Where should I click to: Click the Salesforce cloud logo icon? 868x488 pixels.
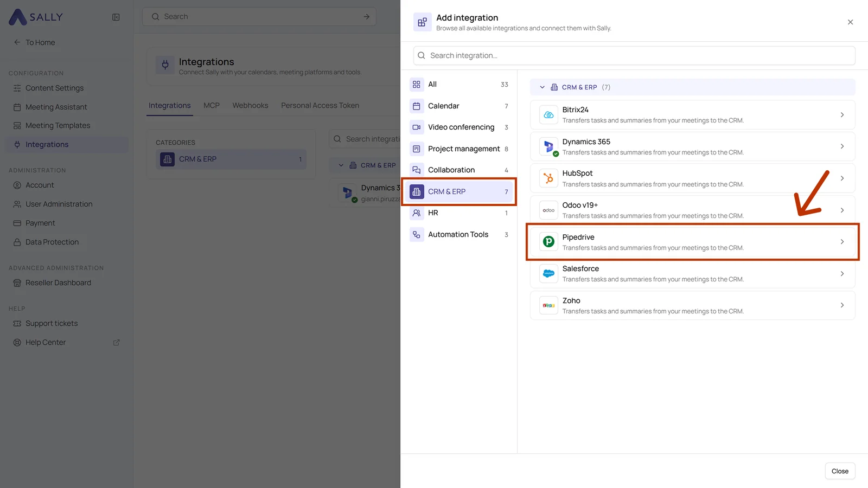pyautogui.click(x=548, y=274)
